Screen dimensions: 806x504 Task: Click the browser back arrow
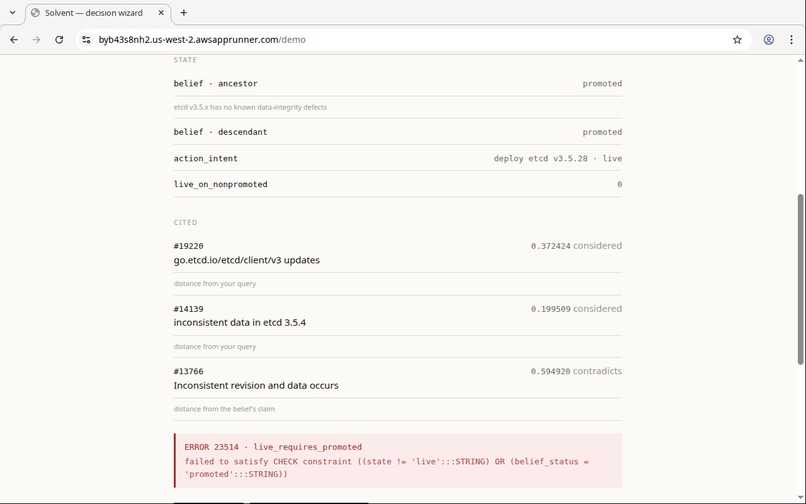click(14, 40)
